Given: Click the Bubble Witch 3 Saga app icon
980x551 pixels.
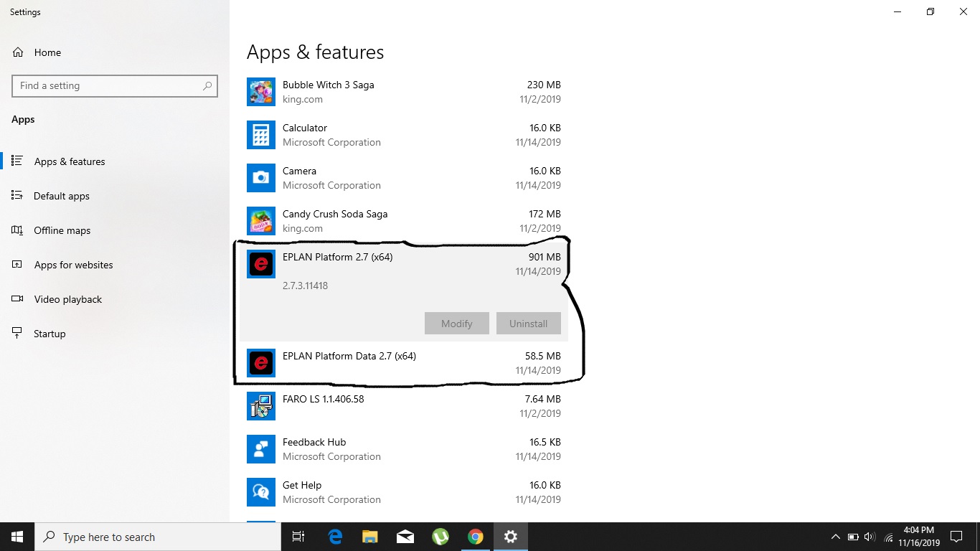Looking at the screenshot, I should click(x=261, y=92).
